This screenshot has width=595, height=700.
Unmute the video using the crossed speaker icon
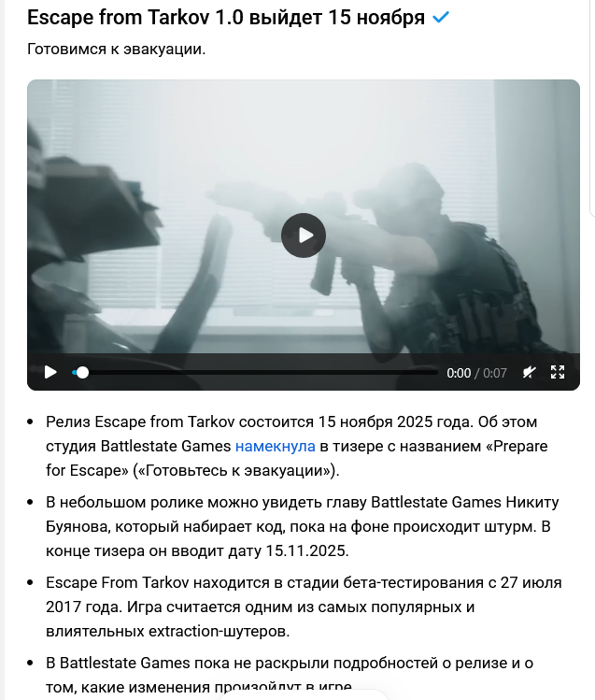[529, 372]
